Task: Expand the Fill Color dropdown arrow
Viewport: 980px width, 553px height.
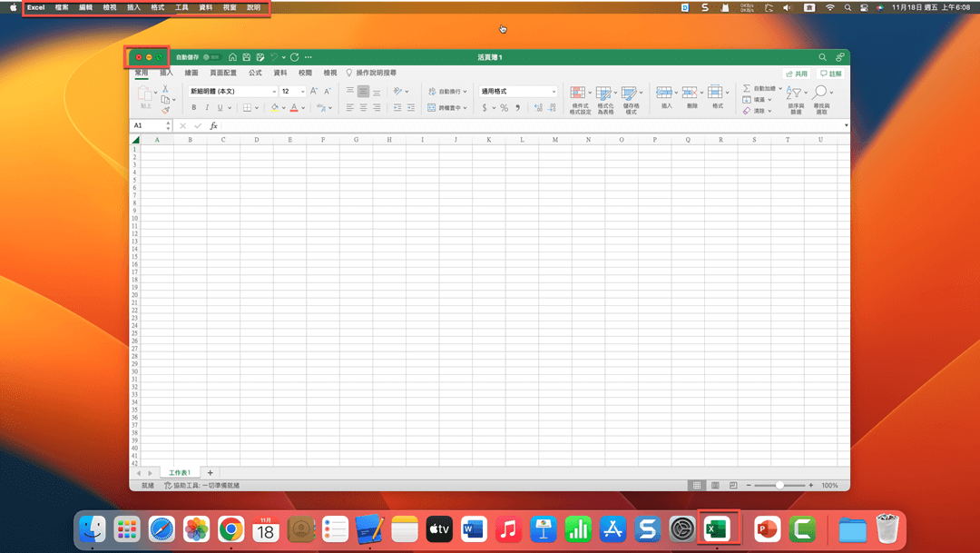Action: coord(283,107)
